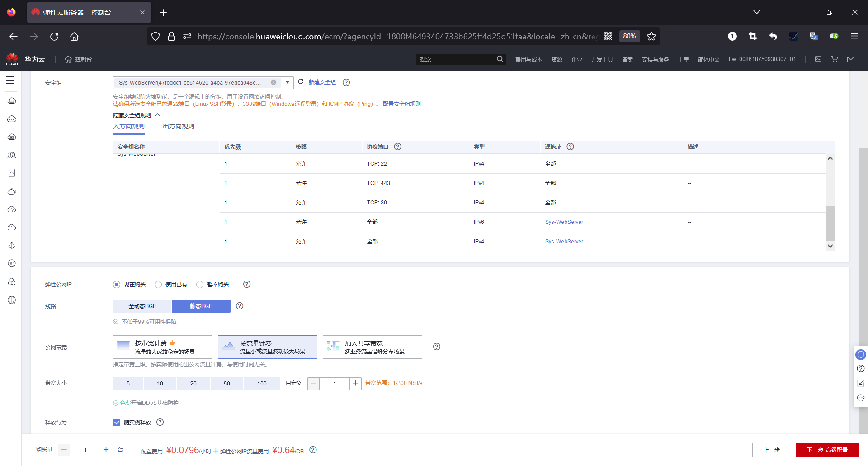Open help icon for public bandwidth billing
Image resolution: width=868 pixels, height=466 pixels.
click(437, 347)
